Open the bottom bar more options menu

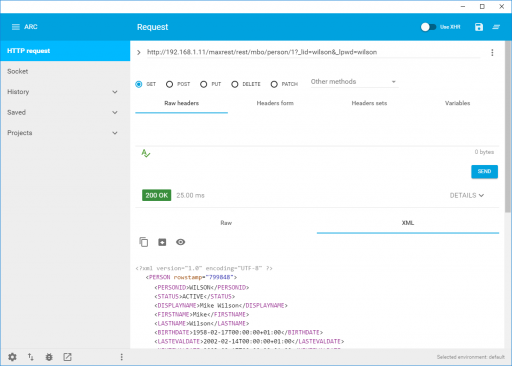click(121, 357)
